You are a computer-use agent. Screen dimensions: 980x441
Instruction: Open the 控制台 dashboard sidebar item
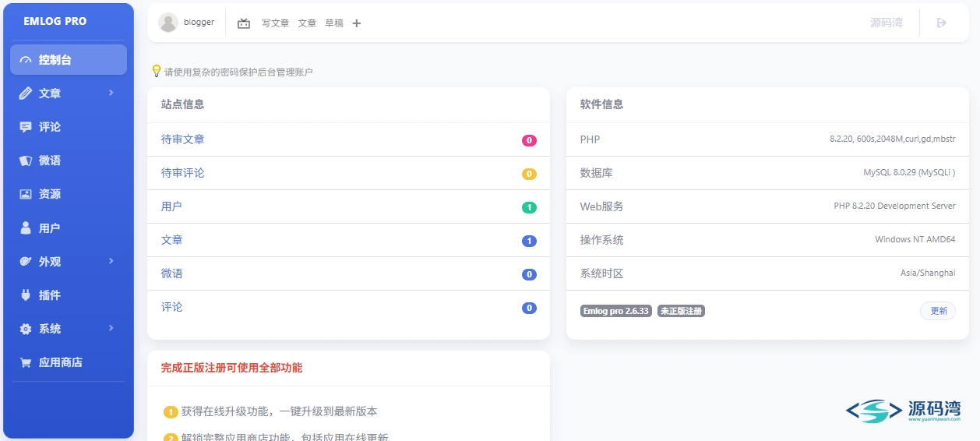coord(69,60)
